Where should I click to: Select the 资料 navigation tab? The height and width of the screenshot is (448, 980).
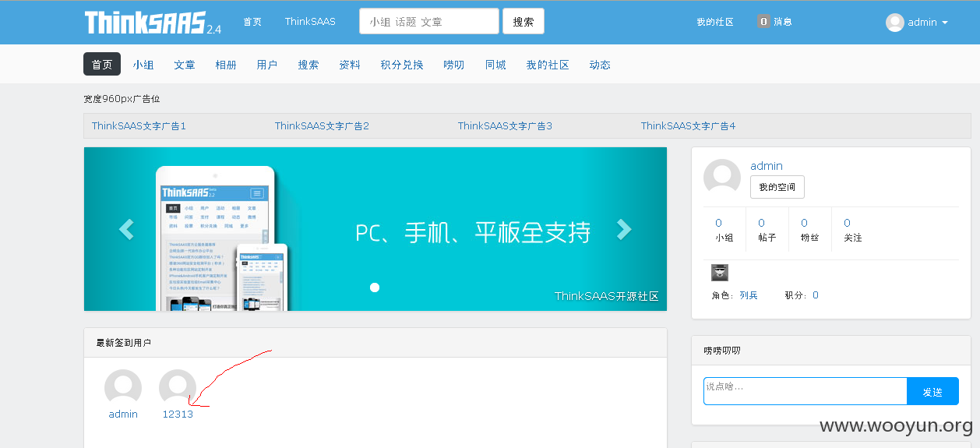(350, 65)
